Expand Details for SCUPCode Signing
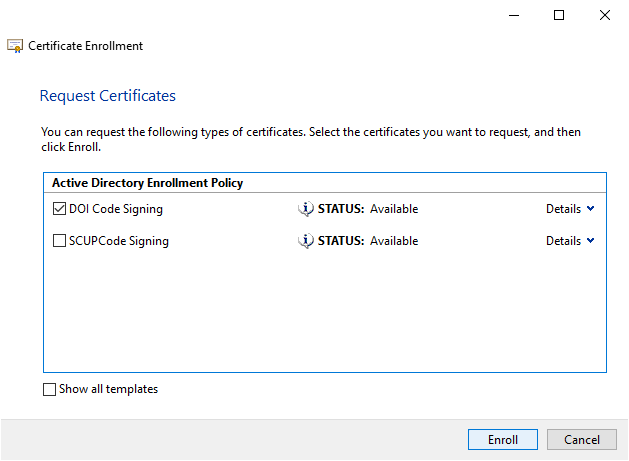 [570, 241]
